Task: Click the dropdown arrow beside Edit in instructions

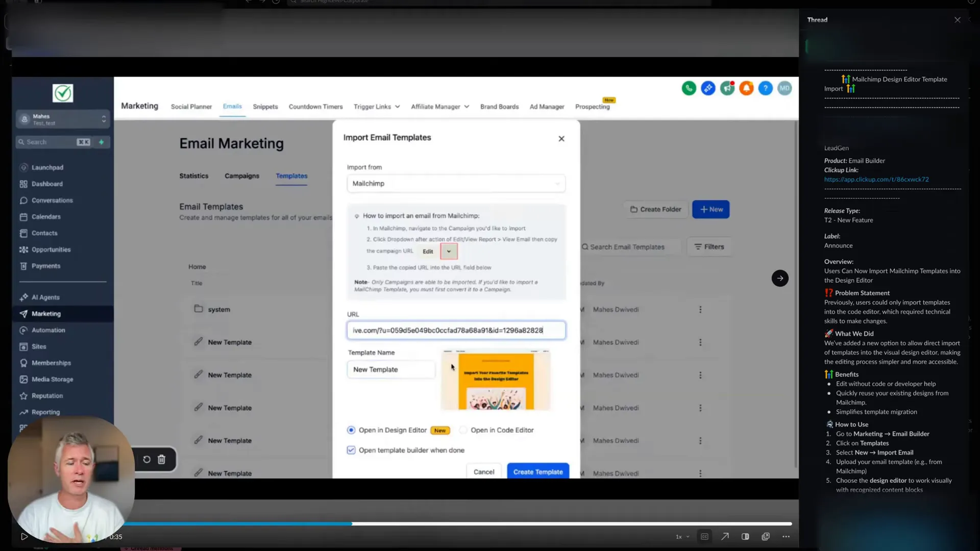Action: (x=449, y=252)
